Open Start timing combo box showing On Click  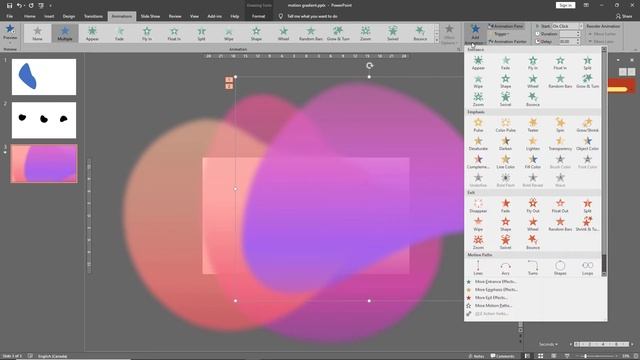567,26
